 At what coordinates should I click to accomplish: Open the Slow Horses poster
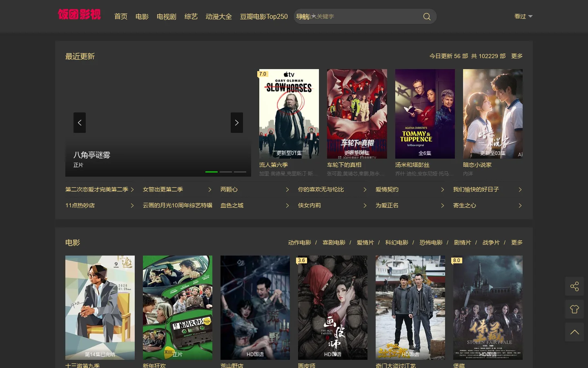pyautogui.click(x=289, y=114)
